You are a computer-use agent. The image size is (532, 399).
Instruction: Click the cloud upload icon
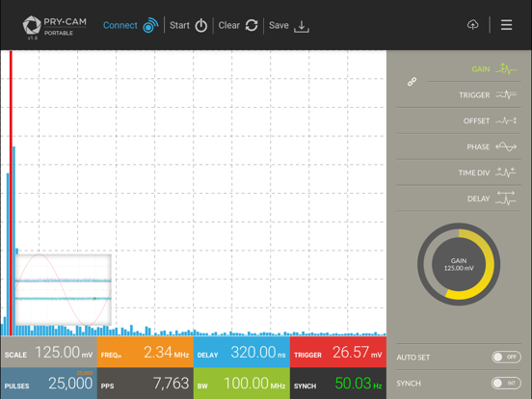[473, 25]
